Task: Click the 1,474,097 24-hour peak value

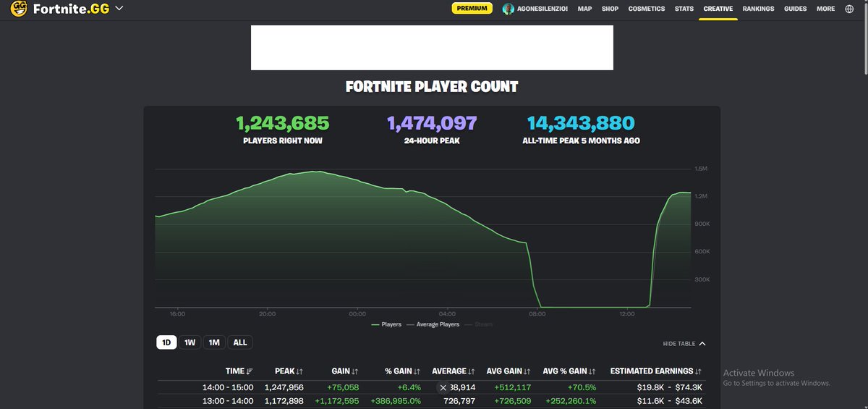Action: [432, 123]
